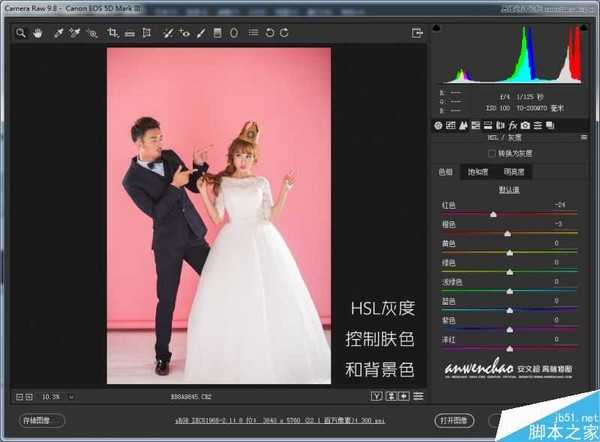Select the Zoom tool in toolbar
Image resolution: width=600 pixels, height=442 pixels.
pyautogui.click(x=21, y=33)
